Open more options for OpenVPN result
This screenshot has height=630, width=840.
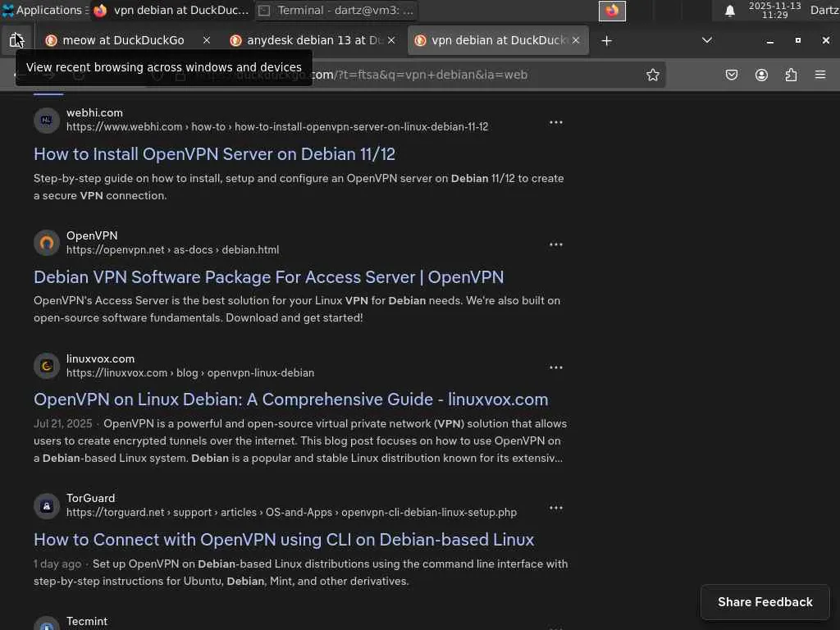(556, 244)
